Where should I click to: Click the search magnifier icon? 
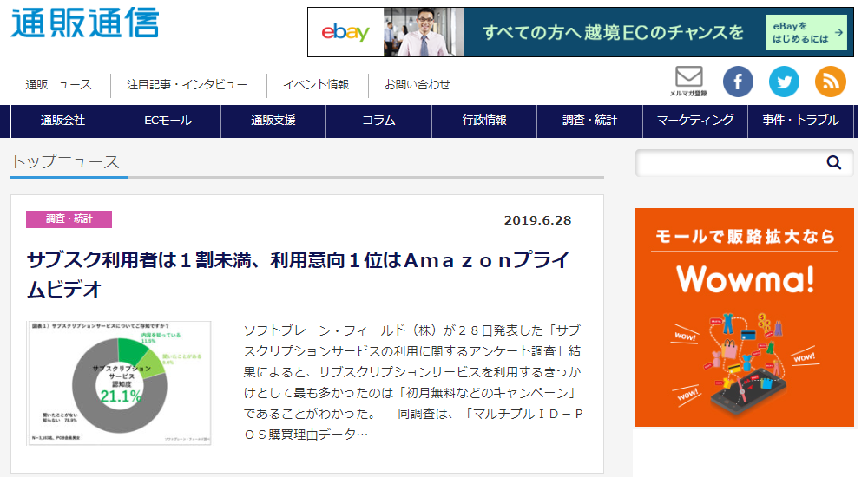click(833, 162)
